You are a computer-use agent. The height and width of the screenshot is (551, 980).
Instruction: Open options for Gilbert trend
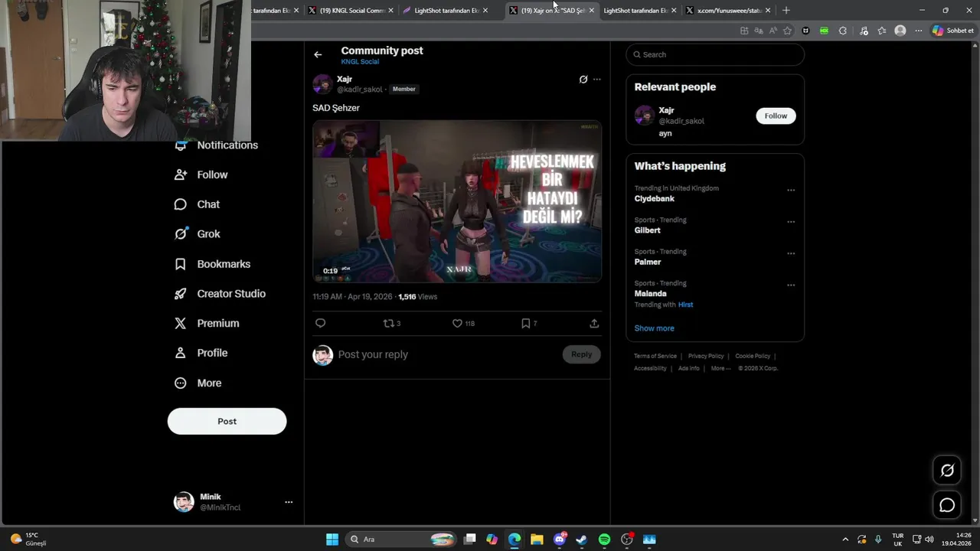(x=791, y=222)
